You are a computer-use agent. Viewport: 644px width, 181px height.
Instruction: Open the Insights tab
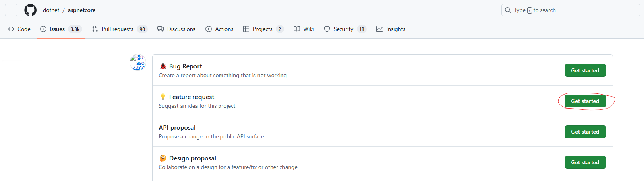[x=391, y=29]
